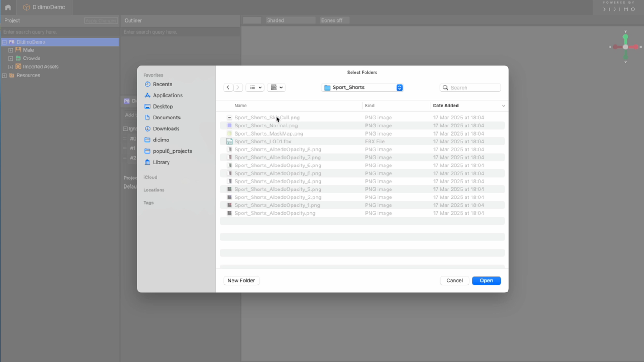
Task: Select Sport_Shorts_AlbedoOpacity_1.png row
Action: tap(362, 205)
